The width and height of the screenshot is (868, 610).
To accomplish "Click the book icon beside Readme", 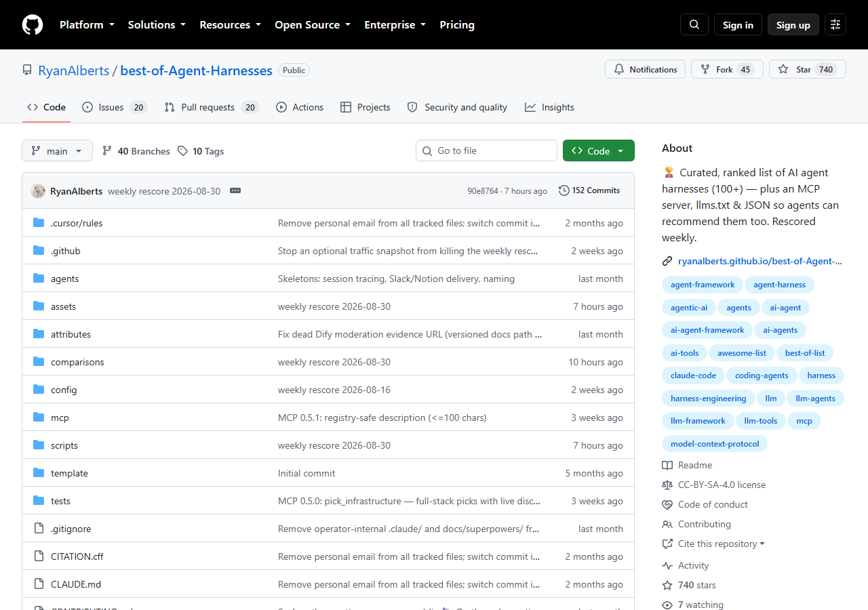I will click(x=667, y=465).
